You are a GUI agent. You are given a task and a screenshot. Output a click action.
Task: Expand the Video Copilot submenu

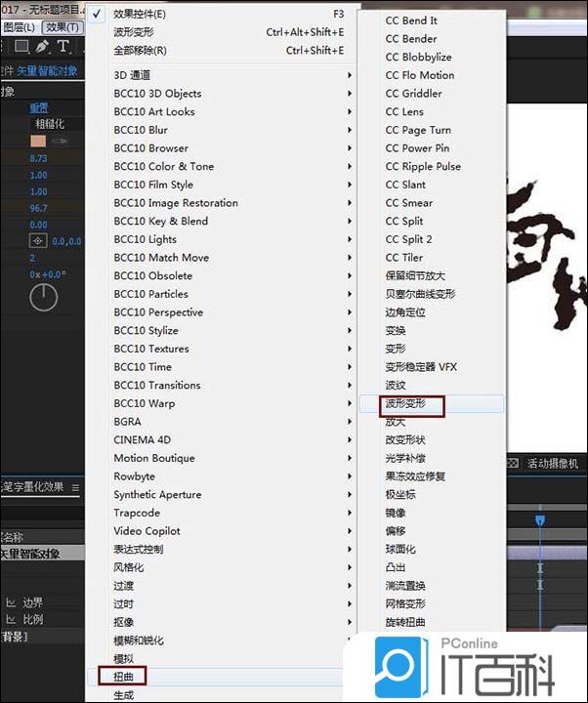(223, 531)
